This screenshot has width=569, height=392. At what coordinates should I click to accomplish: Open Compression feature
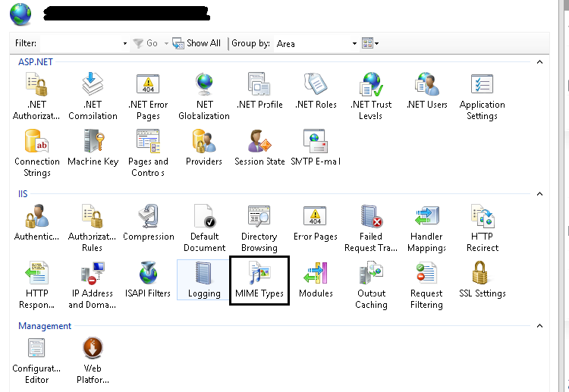[x=149, y=223]
